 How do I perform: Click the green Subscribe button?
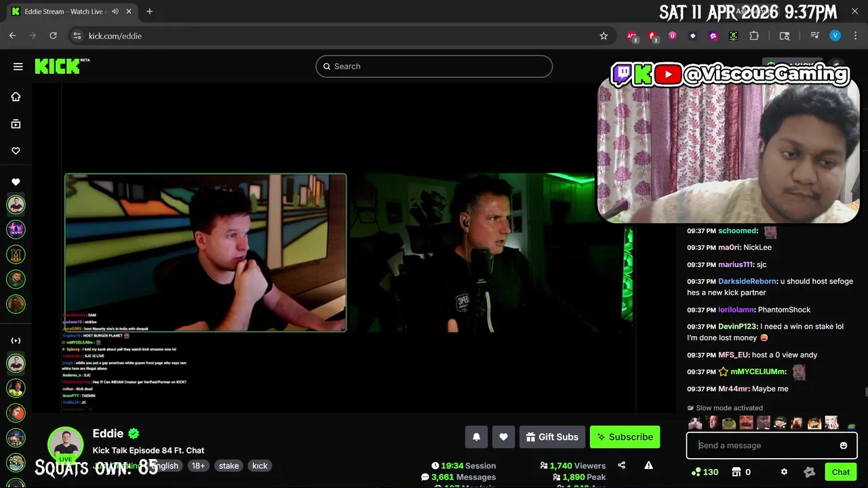(625, 437)
